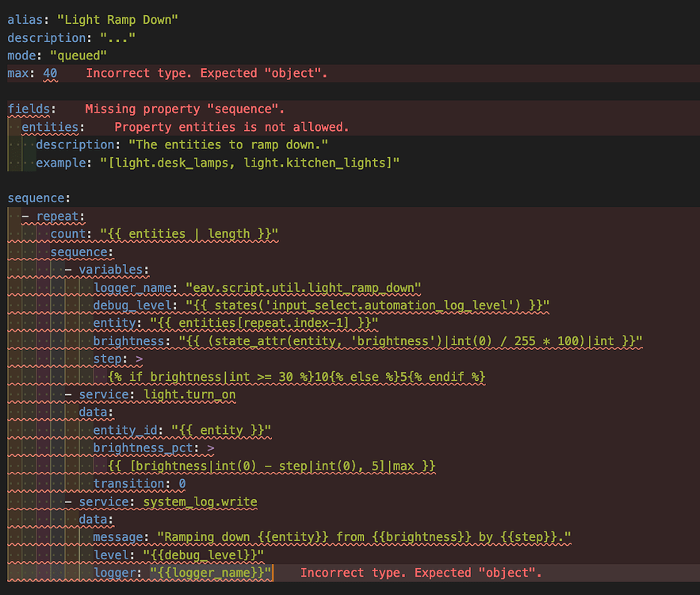700x595 pixels.
Task: Click the brightness variable key
Action: click(128, 341)
